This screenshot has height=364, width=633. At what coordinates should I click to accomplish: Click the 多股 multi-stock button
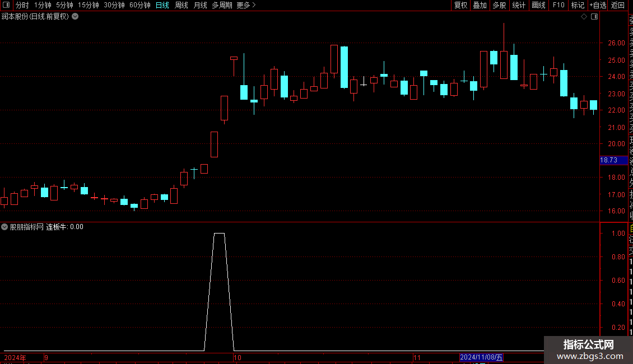[499, 5]
